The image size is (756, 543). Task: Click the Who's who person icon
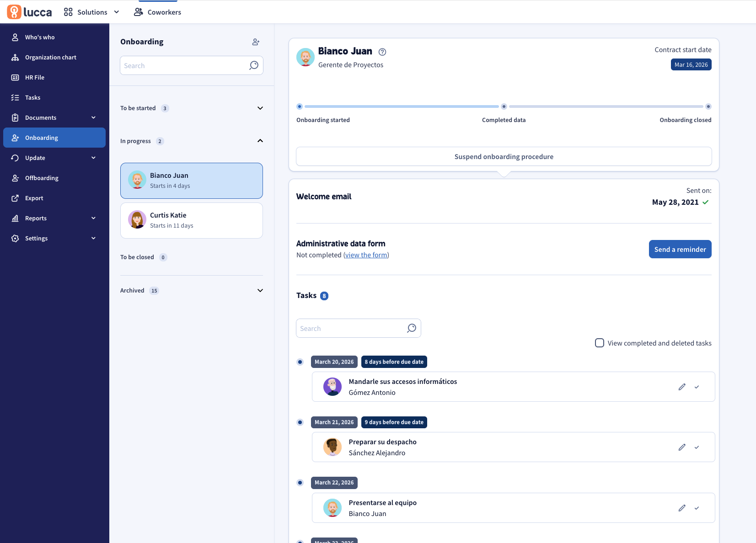coord(15,37)
